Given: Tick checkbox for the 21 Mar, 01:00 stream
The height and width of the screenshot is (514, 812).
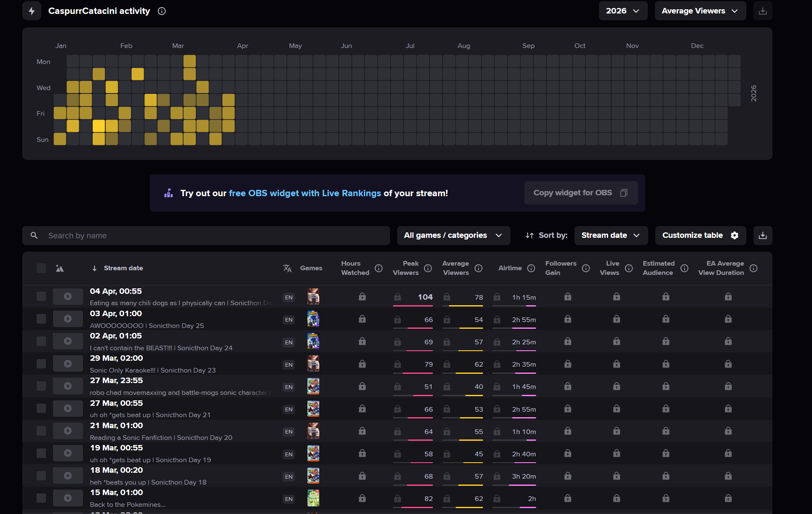Looking at the screenshot, I should (41, 431).
